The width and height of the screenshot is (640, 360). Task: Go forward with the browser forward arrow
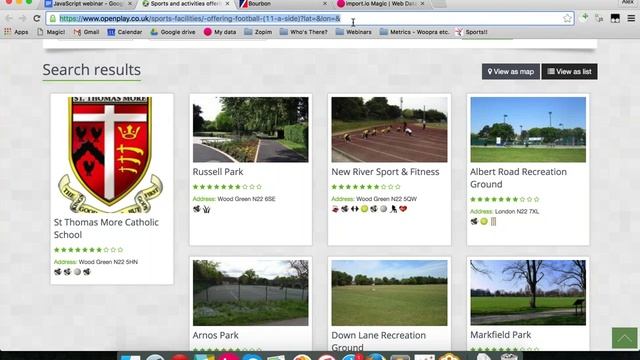pyautogui.click(x=22, y=18)
